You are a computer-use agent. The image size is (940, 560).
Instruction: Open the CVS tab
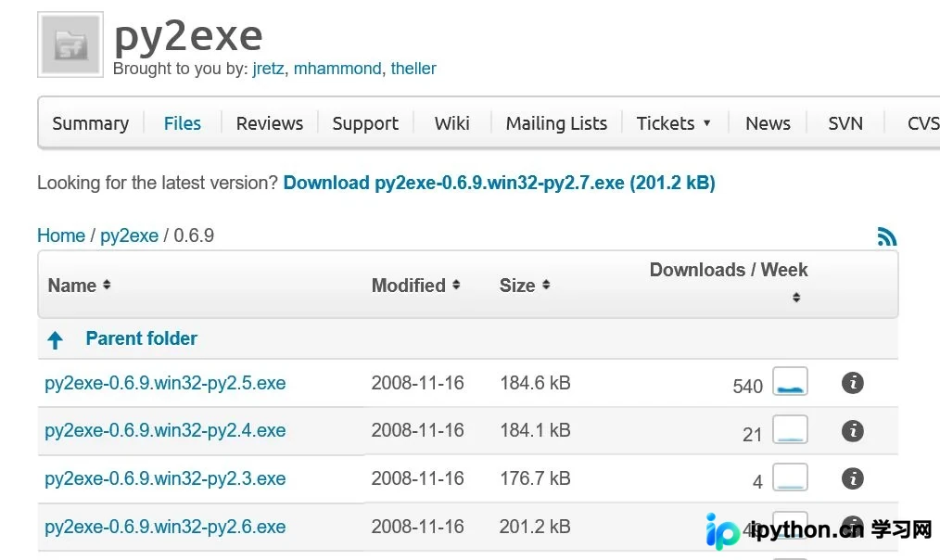(923, 123)
